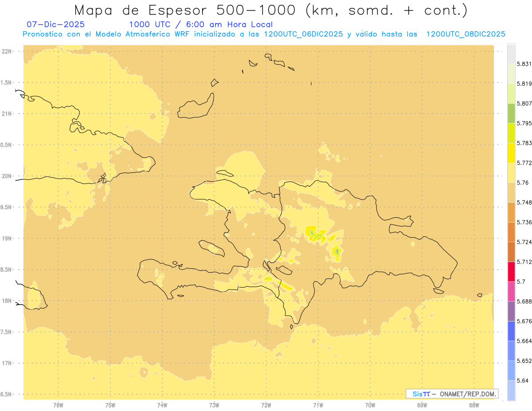Select the green color bar segment between 5.795 and 5.807
The image size is (532, 411).
click(x=511, y=113)
